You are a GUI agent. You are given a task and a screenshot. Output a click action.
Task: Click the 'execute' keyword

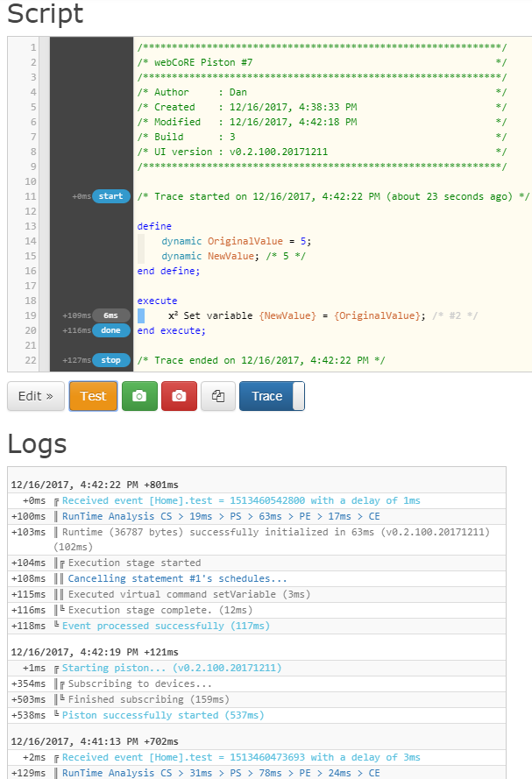(157, 301)
